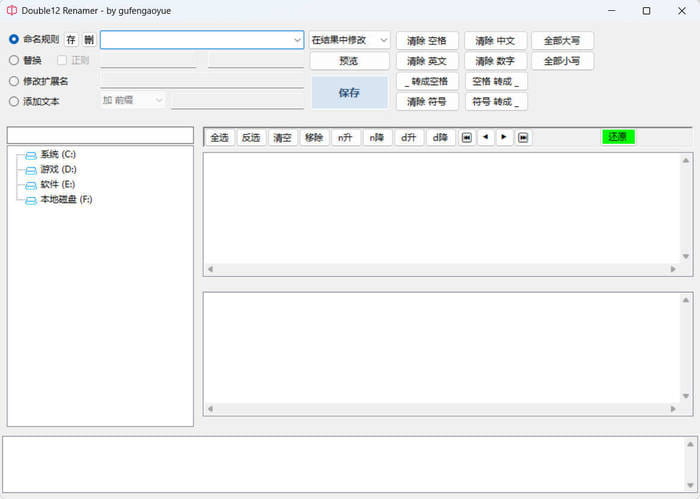The height and width of the screenshot is (499, 700).
Task: Click the skip-to-first arrow icon
Action: [467, 137]
